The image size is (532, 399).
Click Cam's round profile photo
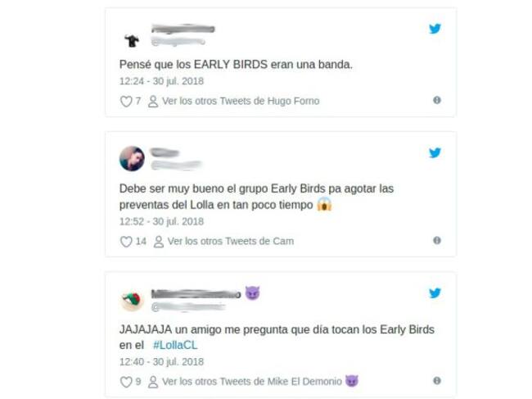pyautogui.click(x=132, y=159)
